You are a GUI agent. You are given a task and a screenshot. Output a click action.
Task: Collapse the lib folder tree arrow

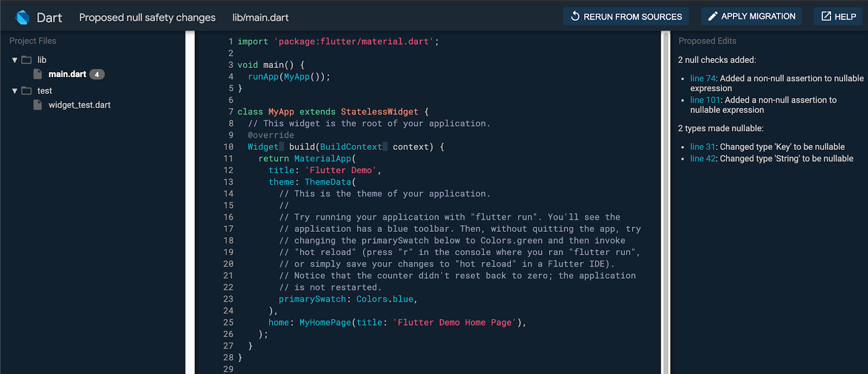[x=15, y=60]
